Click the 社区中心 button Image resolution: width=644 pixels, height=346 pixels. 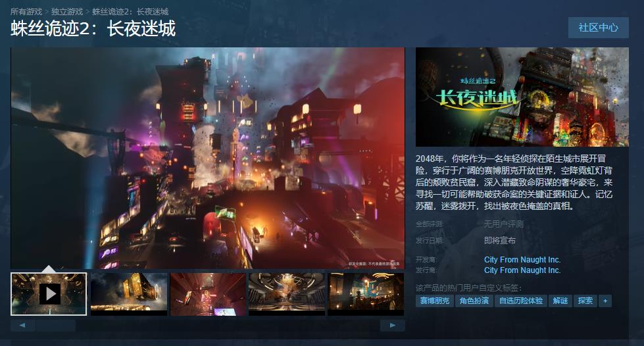coord(598,28)
